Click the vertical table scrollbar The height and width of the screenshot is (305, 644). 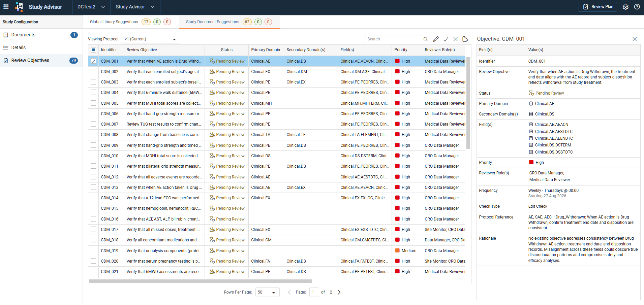click(x=468, y=103)
